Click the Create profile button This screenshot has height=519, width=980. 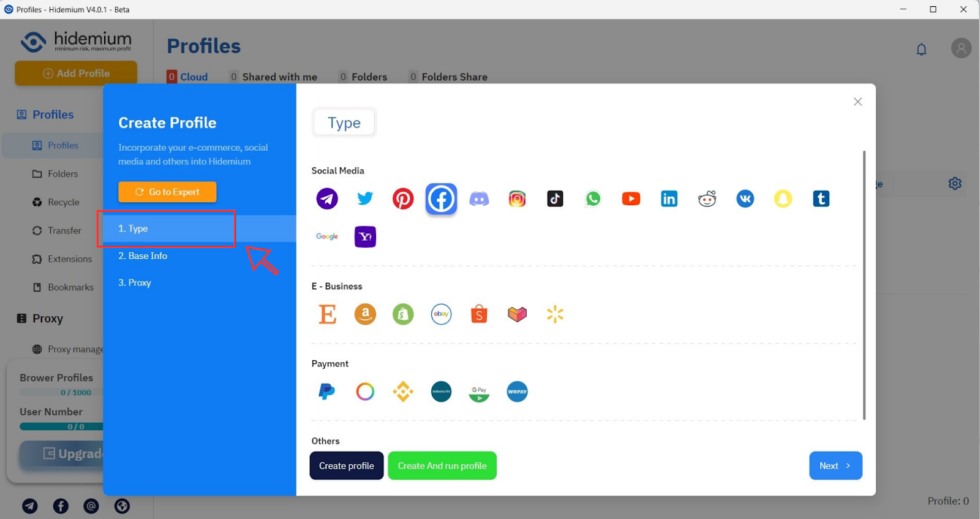coord(347,466)
